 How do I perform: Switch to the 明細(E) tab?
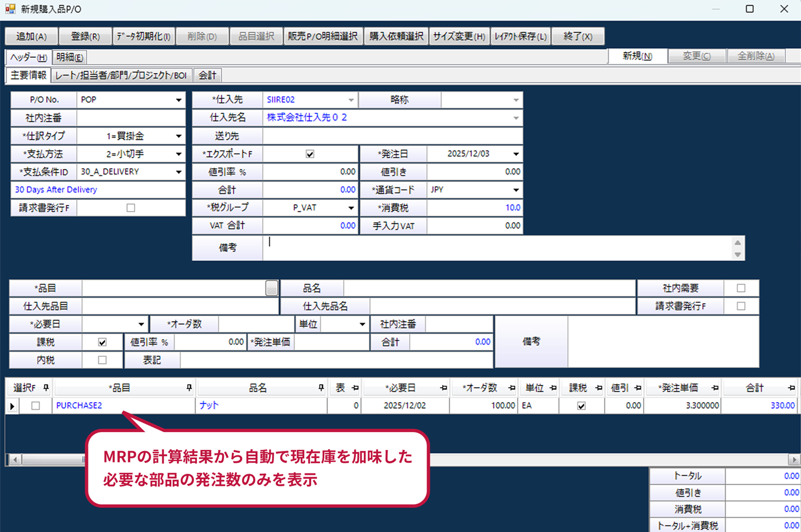pyautogui.click(x=69, y=57)
